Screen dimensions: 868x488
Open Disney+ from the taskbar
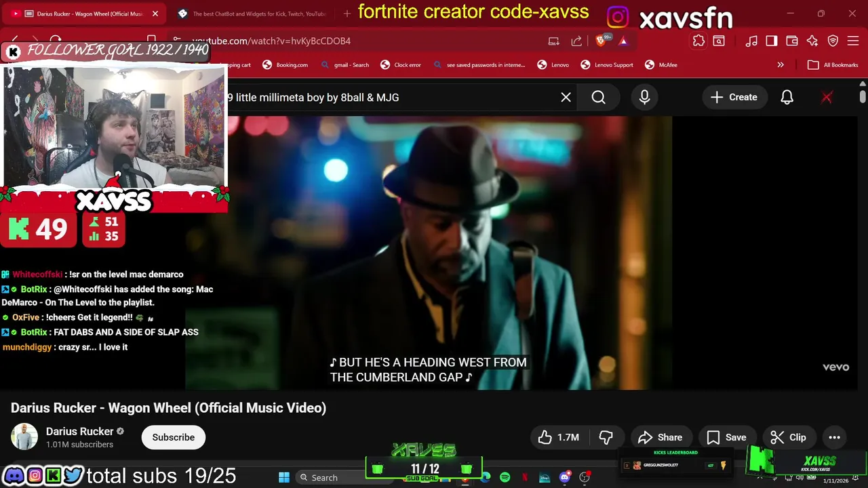(x=545, y=478)
